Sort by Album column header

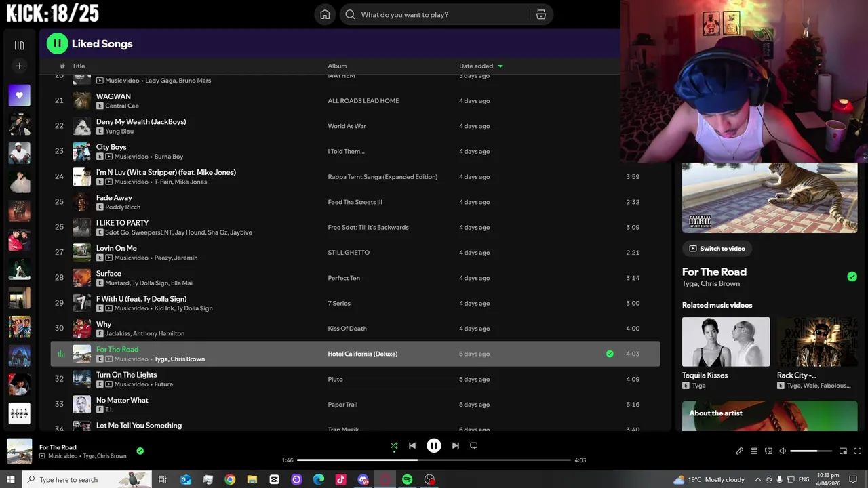click(337, 66)
